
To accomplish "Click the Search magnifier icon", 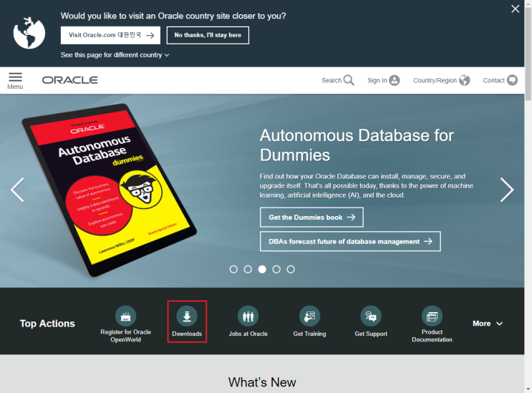I will click(x=349, y=80).
